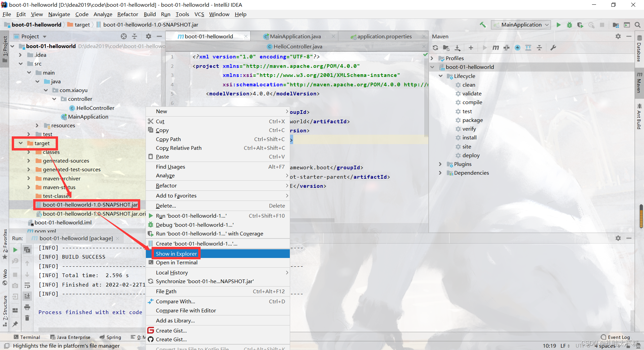Click the Search Everywhere magnifier icon
Screen dimensions: 644x350
pos(638,25)
